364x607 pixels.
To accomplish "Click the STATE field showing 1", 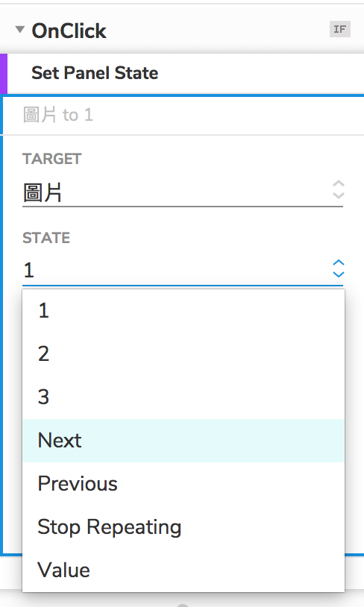I will pos(183,271).
